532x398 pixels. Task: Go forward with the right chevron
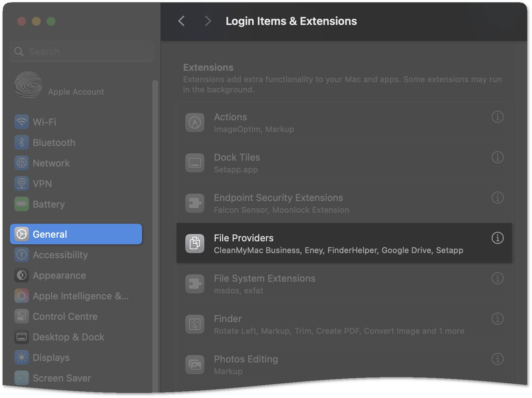coord(208,21)
